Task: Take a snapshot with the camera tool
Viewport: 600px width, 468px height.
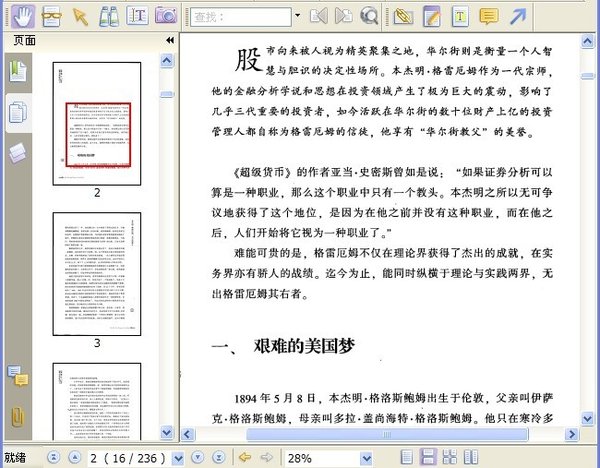Action: point(166,16)
